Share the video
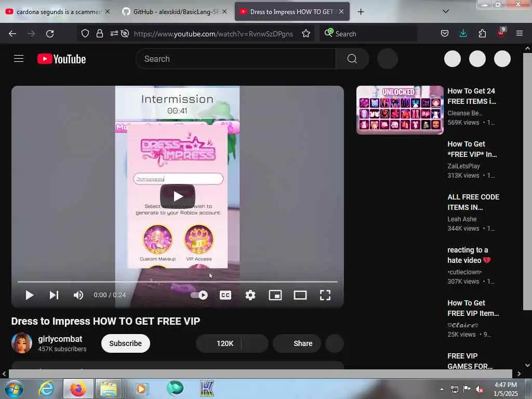Screen dimensions: 532x399 297,343
